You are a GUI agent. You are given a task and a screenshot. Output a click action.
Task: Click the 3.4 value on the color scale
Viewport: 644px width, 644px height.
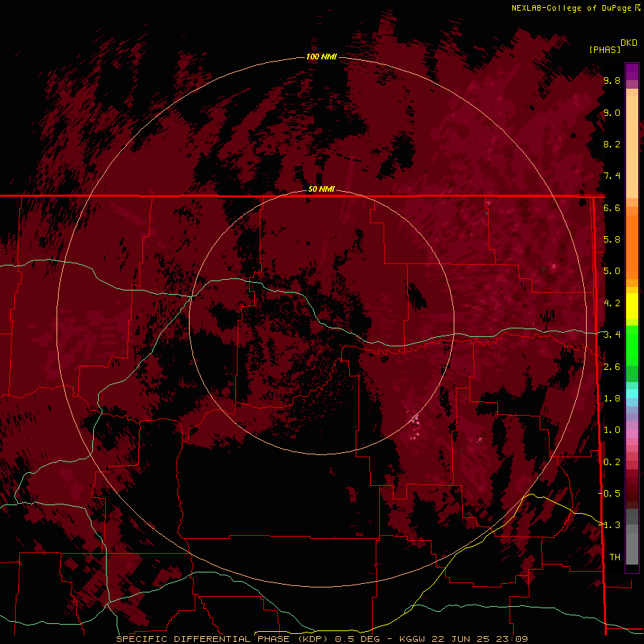(x=612, y=335)
